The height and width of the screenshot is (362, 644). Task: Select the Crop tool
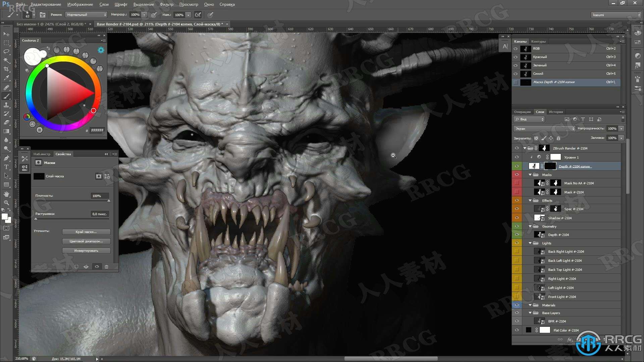pos(6,69)
